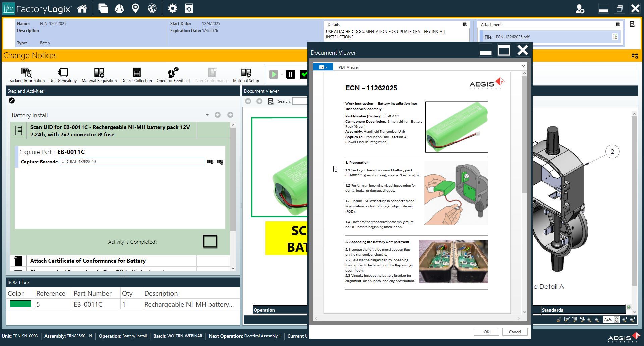Click the FactoryLogix home icon

82,8
